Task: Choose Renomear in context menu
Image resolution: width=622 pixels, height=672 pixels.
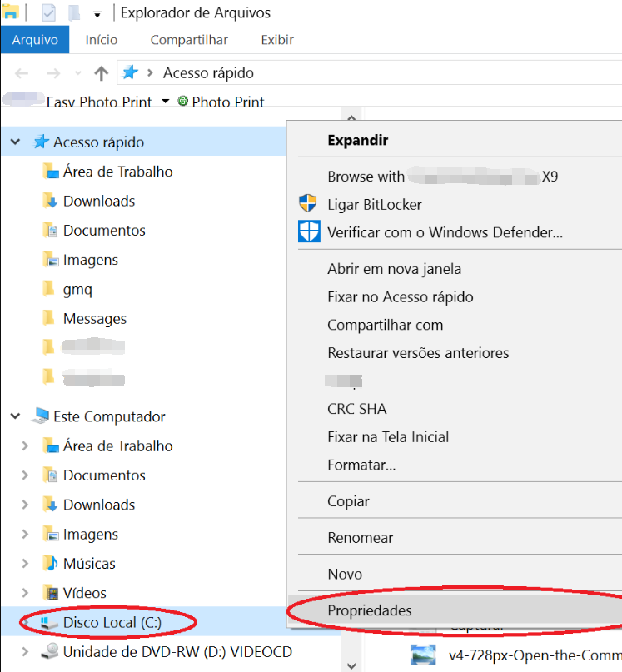Action: [x=360, y=537]
